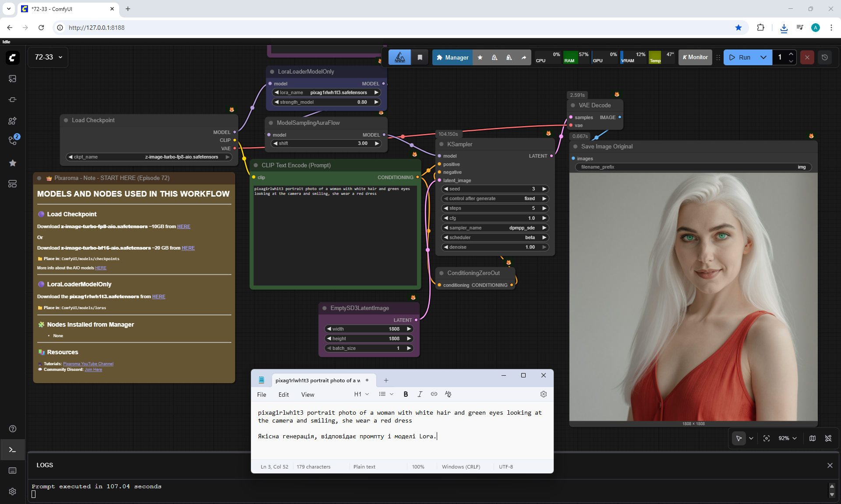Open the Notepad View menu

click(307, 395)
